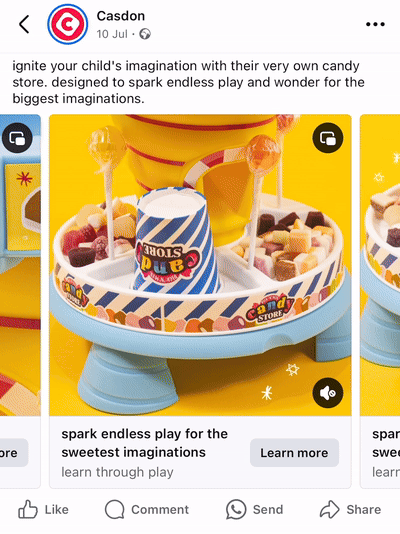Click the 'spark endless play' headline

tap(145, 443)
